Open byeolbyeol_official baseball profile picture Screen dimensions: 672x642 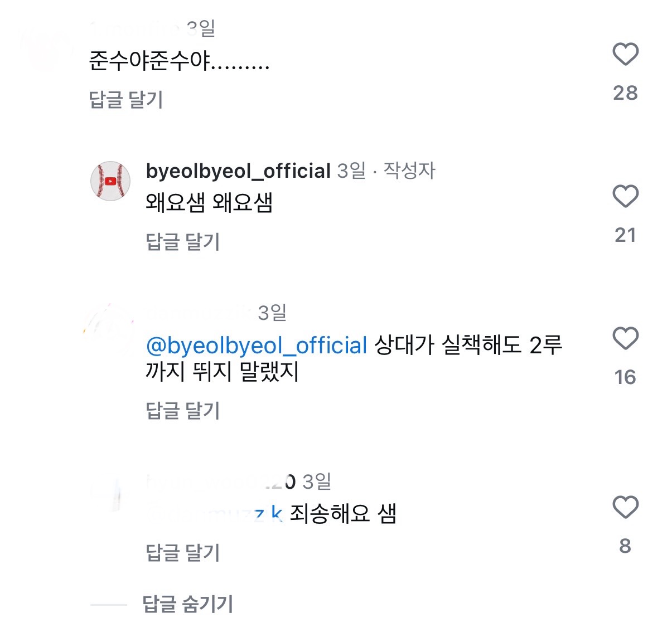(x=110, y=181)
